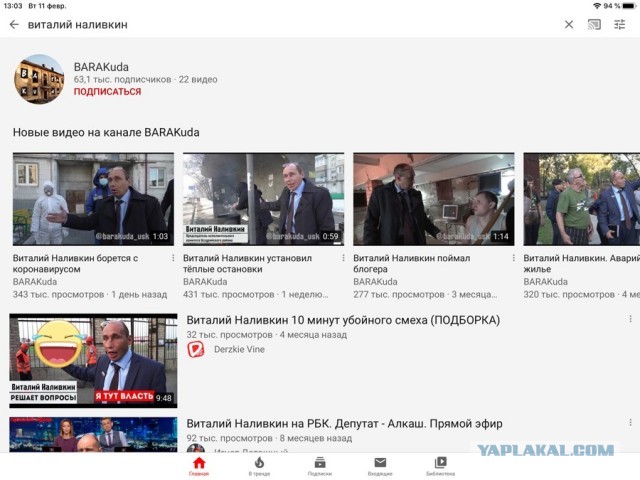Open the options menu for the коронавирусом video

tap(173, 258)
